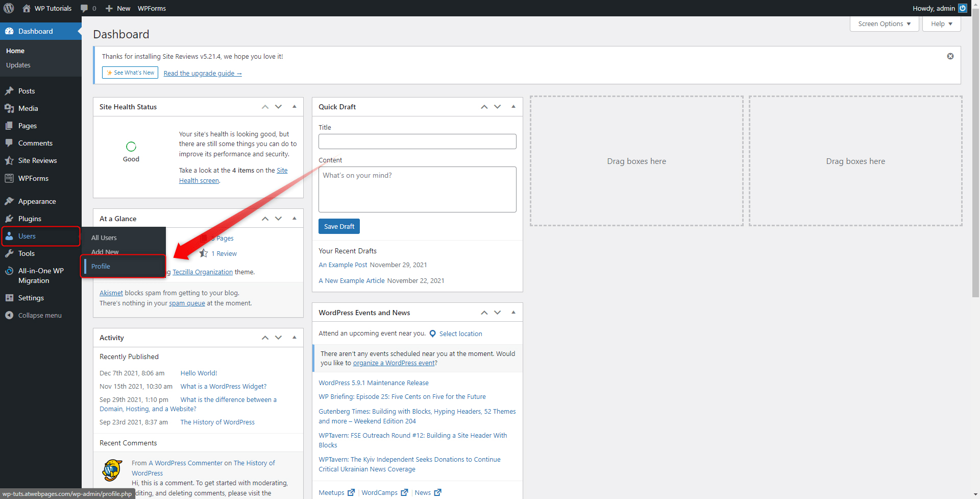The image size is (980, 499).
Task: Open the spam queue link
Action: [x=187, y=303]
